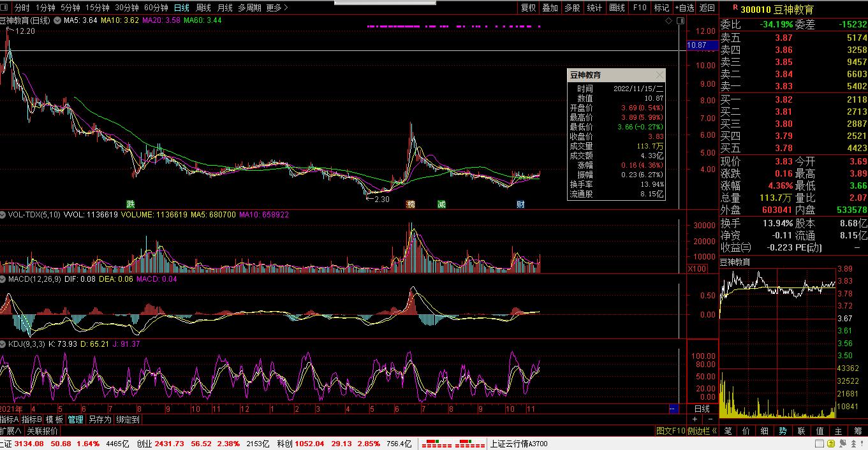This screenshot has width=868, height=450.
Task: Click the R badge next to 300010
Action: 735,8
